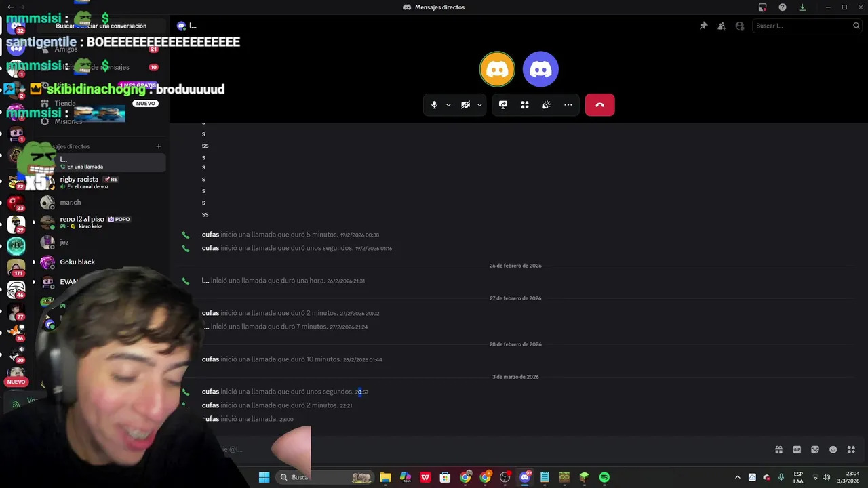Image resolution: width=868 pixels, height=488 pixels.
Task: Select the active DM showing En una llamada
Action: tap(102, 163)
